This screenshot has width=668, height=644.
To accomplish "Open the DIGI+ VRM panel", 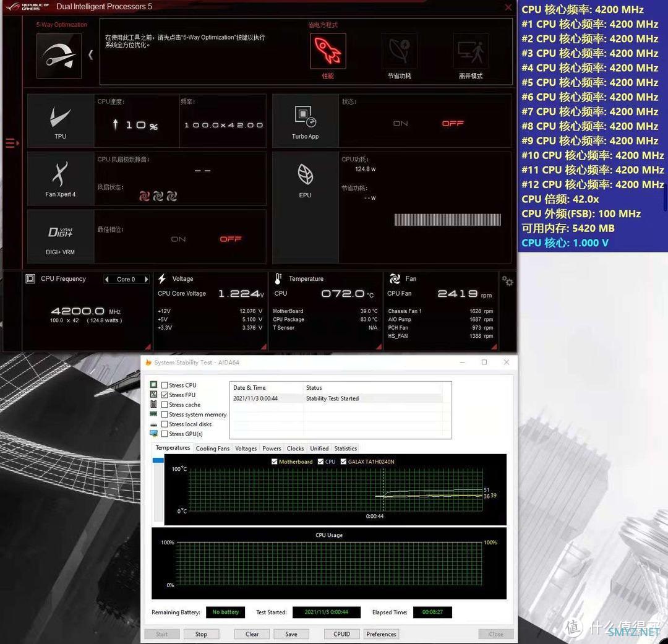I will [61, 236].
